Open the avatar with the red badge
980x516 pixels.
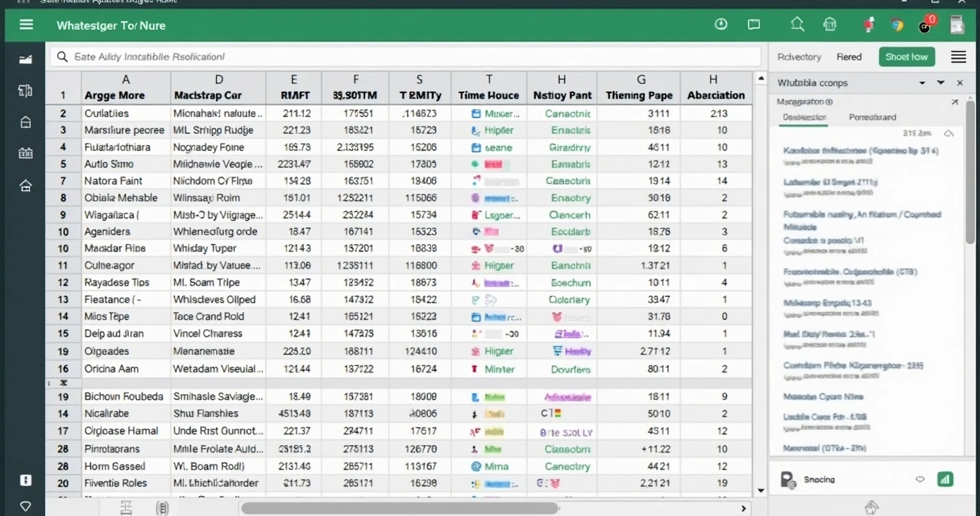pyautogui.click(x=926, y=25)
